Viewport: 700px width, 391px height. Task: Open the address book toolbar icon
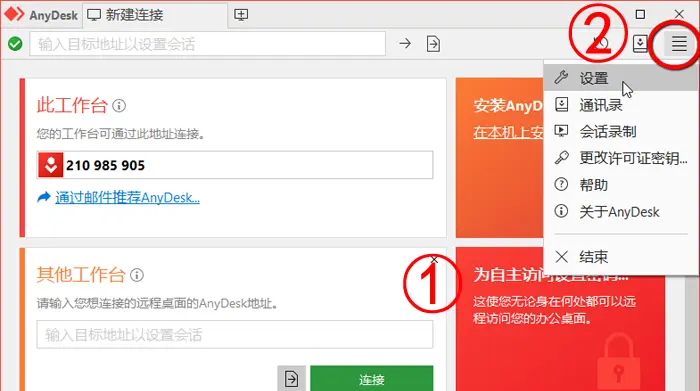point(640,44)
